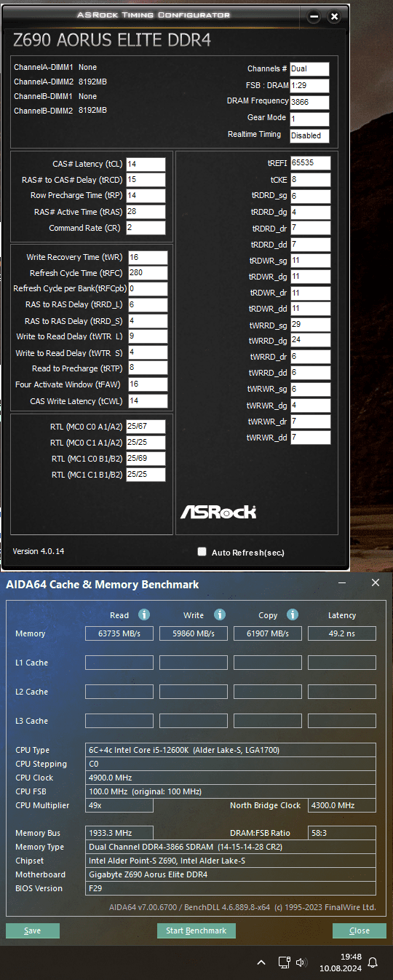Click the Memory Latency result 49.2 ns
393x980 pixels.
click(342, 633)
